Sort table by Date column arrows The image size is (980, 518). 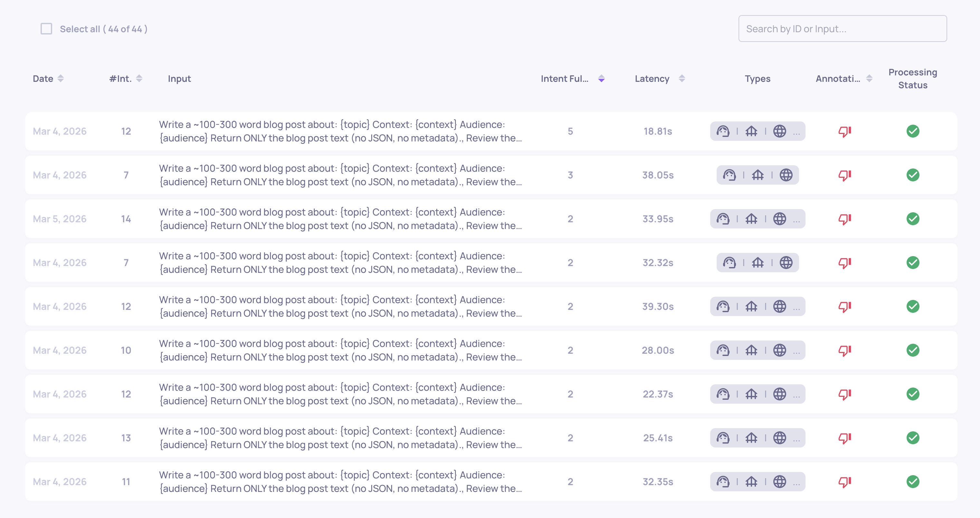point(61,79)
